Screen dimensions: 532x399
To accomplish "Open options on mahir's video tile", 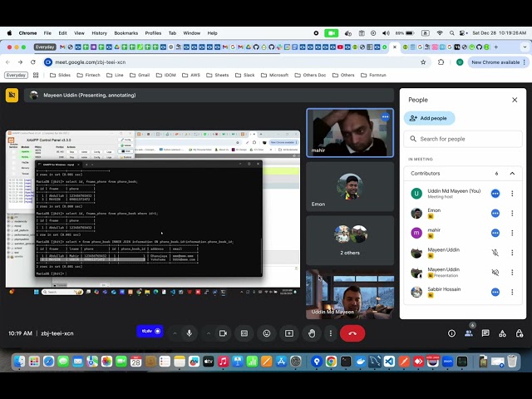I will click(385, 117).
